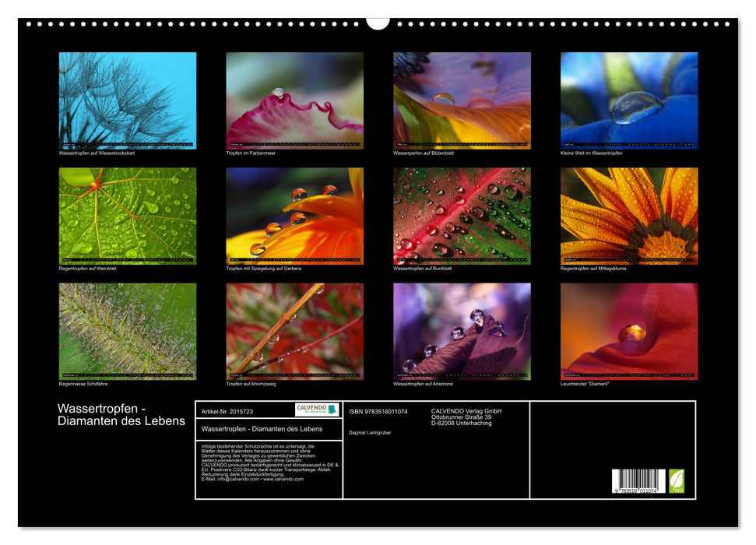Select the Regentropfen auf Mittagsblume photo
The width and height of the screenshot is (756, 545).
[x=629, y=216]
